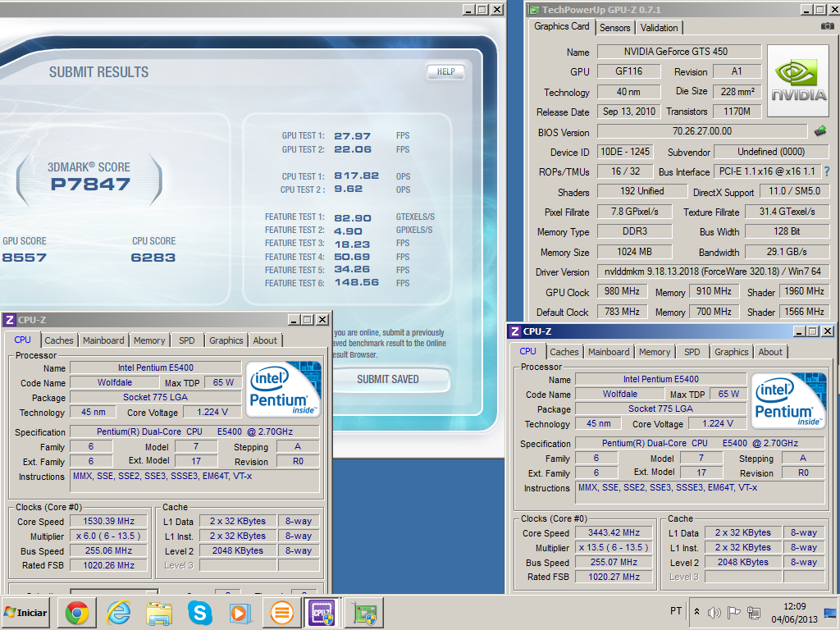
Task: Click the Driver Version field in GPU-Z
Action: pyautogui.click(x=713, y=272)
